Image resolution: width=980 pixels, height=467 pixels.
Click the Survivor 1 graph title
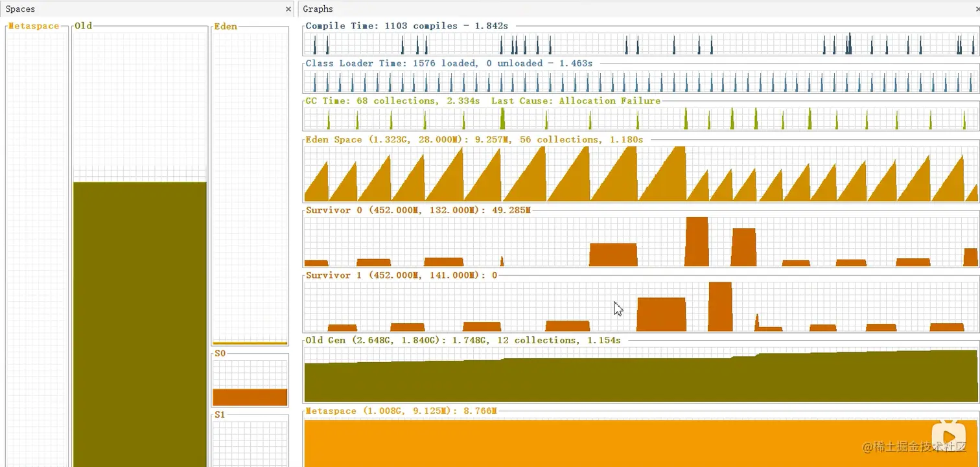coord(401,275)
